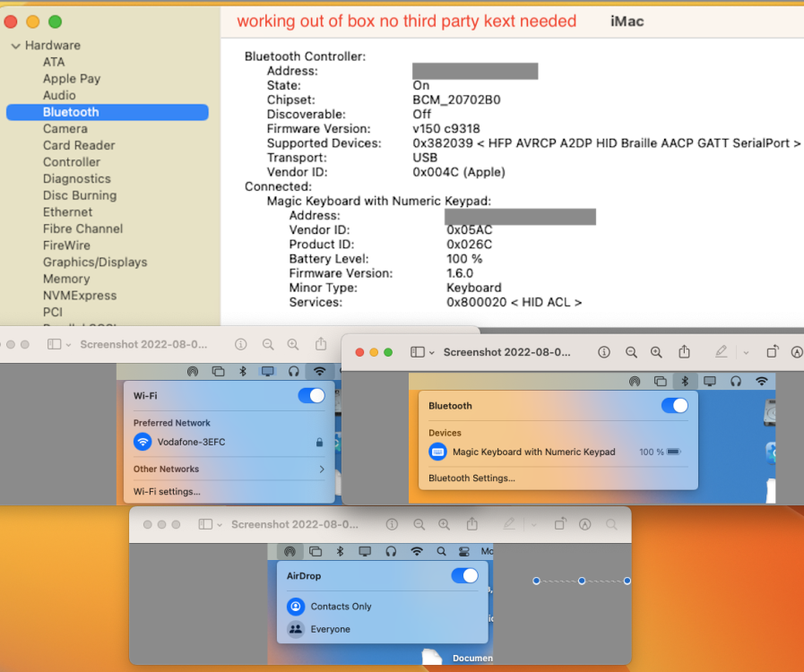Click display icon in Wi-Fi screenshot menu bar
Viewport: 804px width, 672px height.
268,371
